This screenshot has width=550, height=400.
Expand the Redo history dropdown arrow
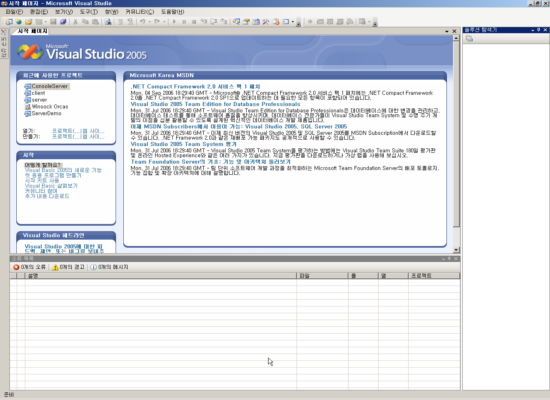[x=164, y=22]
